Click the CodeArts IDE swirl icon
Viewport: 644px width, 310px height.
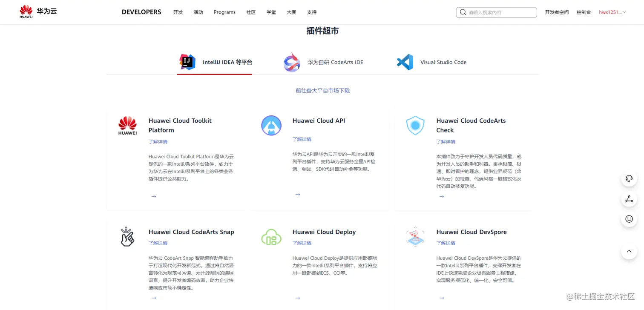[x=292, y=62]
